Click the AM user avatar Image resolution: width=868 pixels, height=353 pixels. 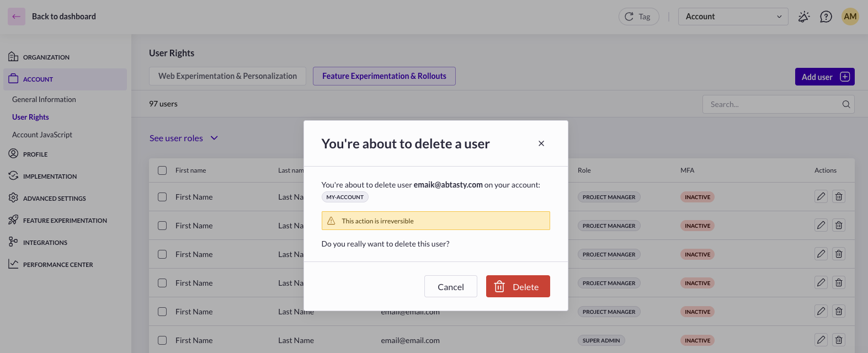click(x=850, y=17)
